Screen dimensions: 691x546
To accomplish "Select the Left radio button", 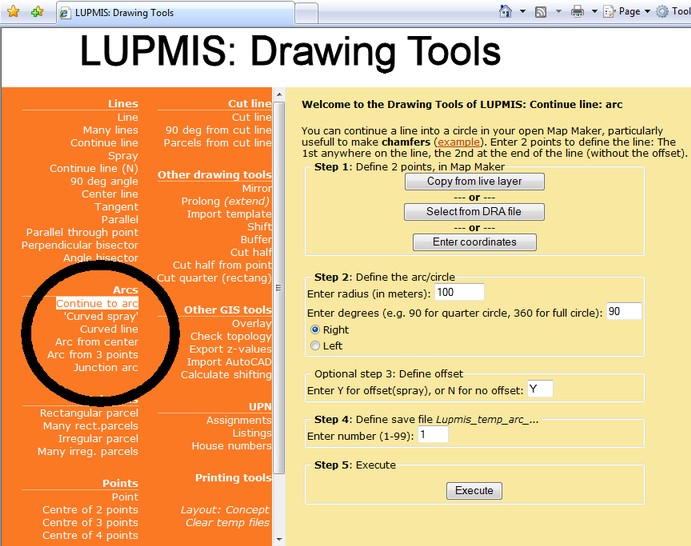I will point(316,346).
